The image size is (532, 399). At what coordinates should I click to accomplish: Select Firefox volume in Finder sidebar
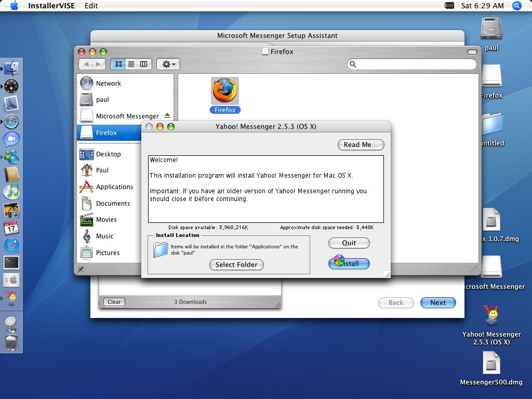click(x=109, y=132)
